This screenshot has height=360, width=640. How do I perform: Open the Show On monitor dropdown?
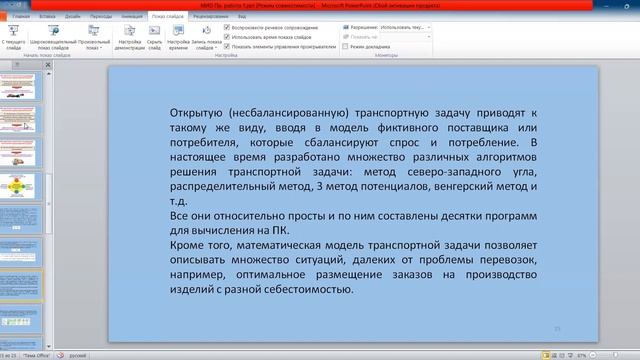tap(405, 37)
